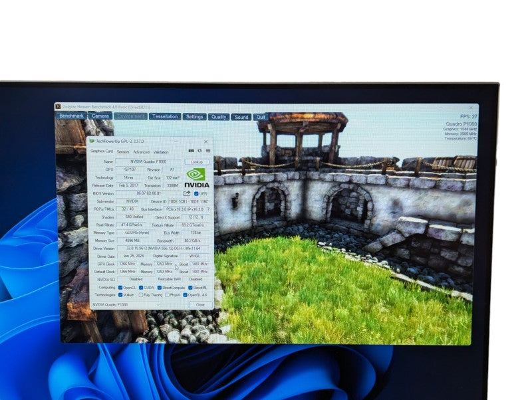
Task: Click the Quality button in Heaven
Action: click(x=219, y=116)
